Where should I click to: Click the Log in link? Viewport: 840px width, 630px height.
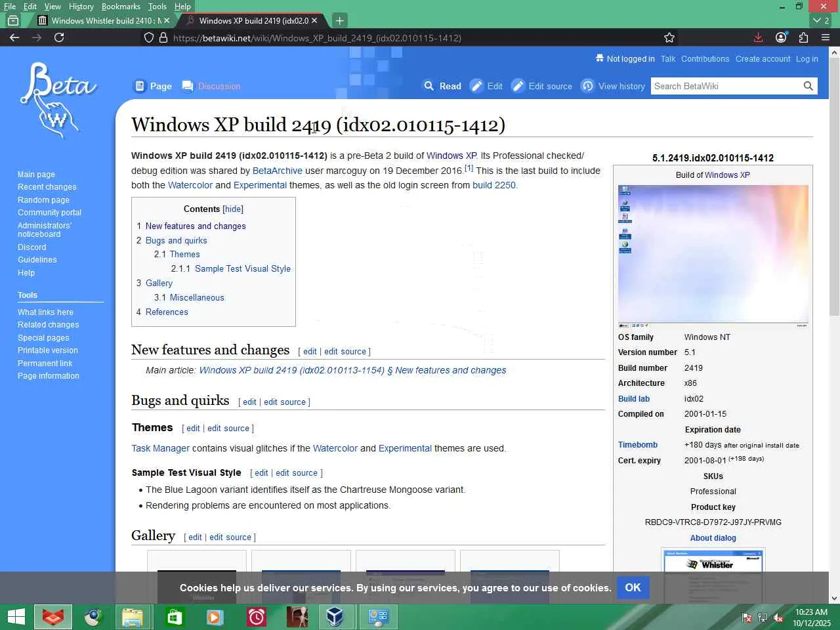(807, 59)
